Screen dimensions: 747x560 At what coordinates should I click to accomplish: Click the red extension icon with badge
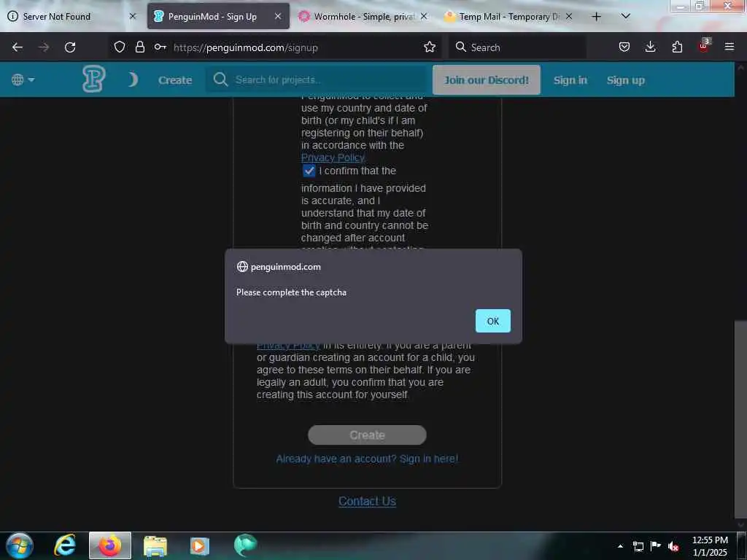[x=704, y=45]
